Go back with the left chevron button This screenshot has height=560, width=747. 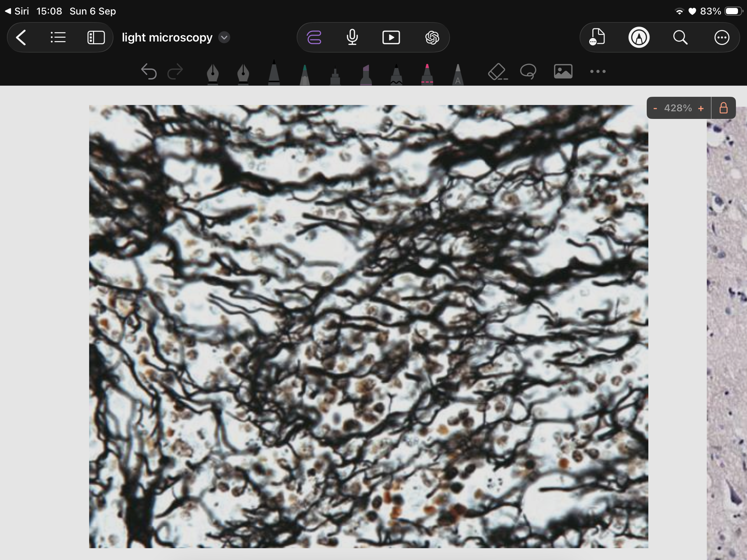point(21,37)
